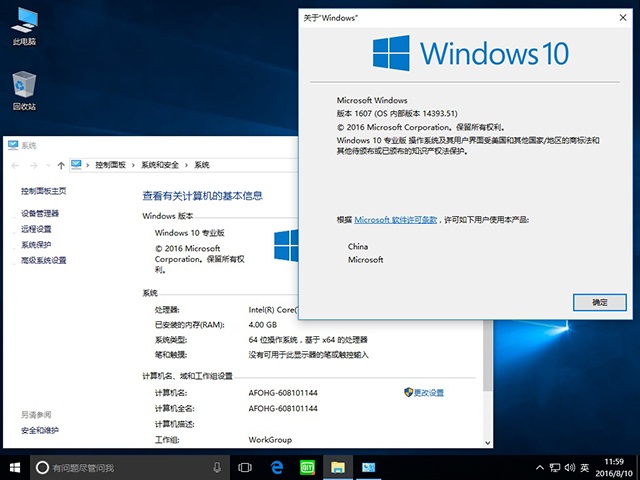The width and height of the screenshot is (640, 480).
Task: Select 系统和安全 in the address breadcrumb
Action: pos(160,164)
